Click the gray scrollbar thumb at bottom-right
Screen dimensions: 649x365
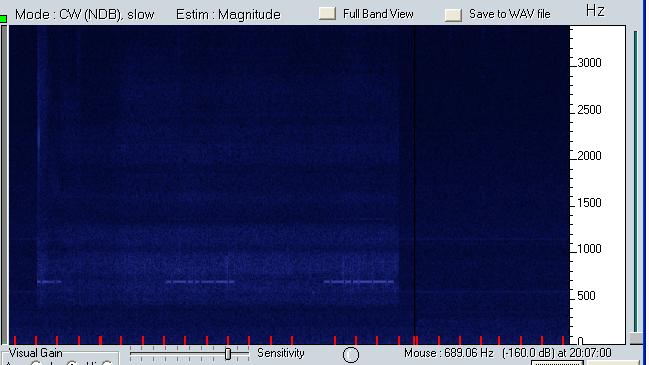(x=636, y=339)
